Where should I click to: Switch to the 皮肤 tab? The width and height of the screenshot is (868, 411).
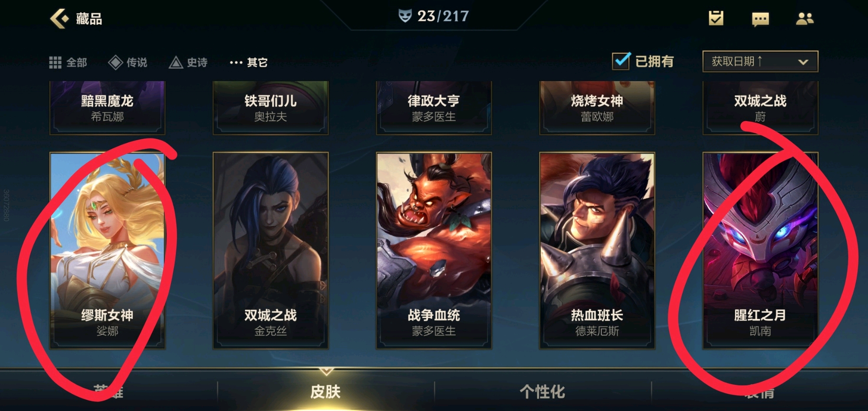325,391
